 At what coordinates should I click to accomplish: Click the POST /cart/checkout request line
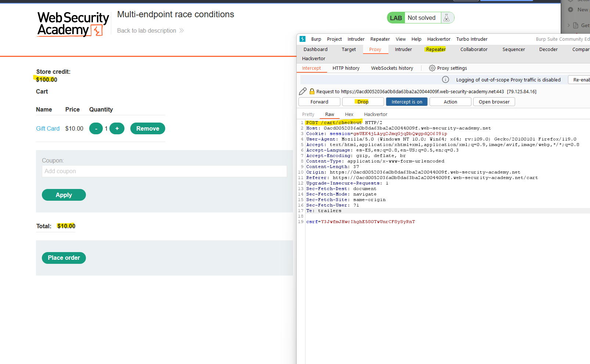pyautogui.click(x=344, y=123)
